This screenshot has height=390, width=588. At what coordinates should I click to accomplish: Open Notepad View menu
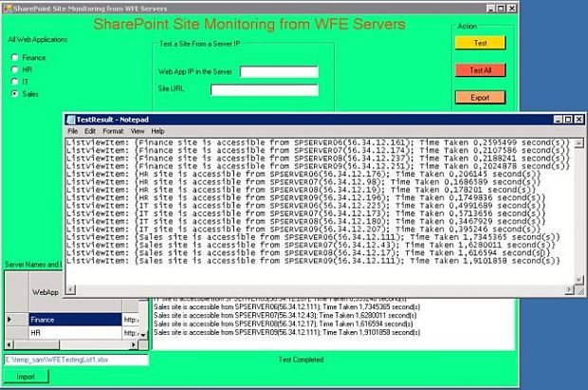[138, 131]
